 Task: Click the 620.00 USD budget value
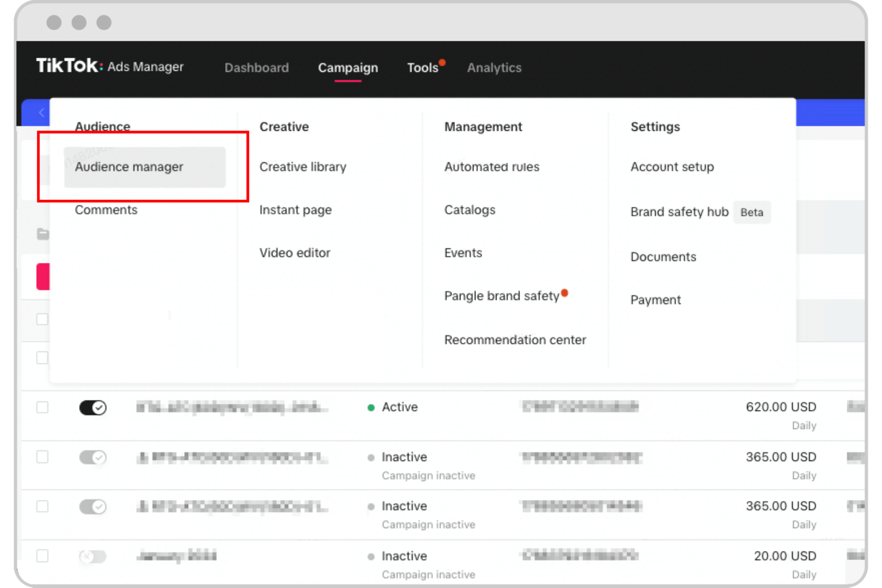click(781, 407)
